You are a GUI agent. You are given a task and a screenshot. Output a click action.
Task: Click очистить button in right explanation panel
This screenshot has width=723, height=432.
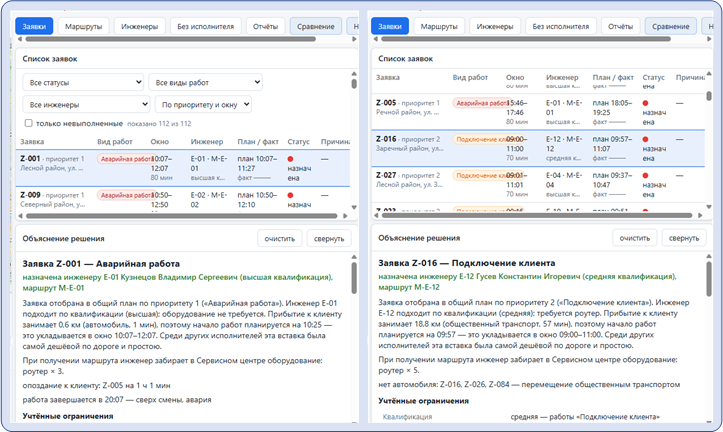(x=634, y=238)
